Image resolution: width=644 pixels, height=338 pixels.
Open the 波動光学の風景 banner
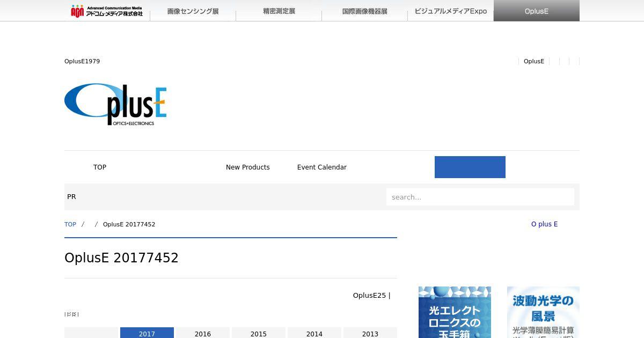(x=543, y=312)
